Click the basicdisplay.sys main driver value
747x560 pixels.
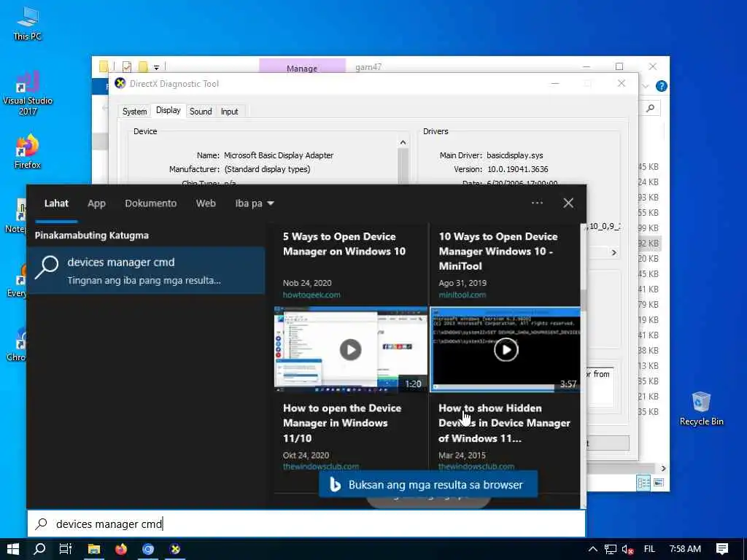514,155
